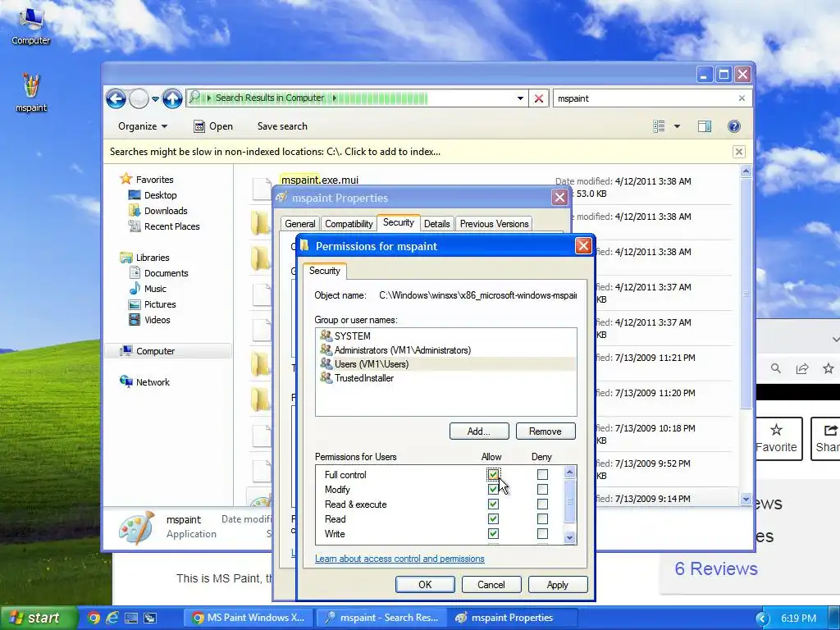The width and height of the screenshot is (840, 630).
Task: Select the mspaint desktop shortcut icon
Action: (30, 92)
